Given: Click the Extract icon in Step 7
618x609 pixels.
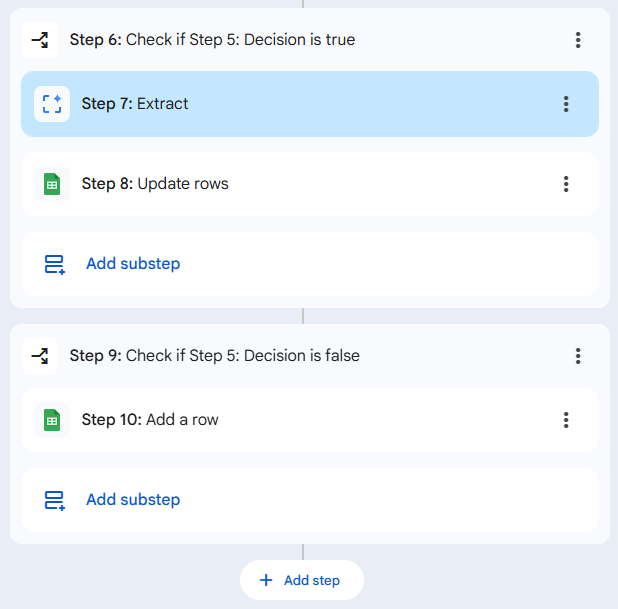Looking at the screenshot, I should point(52,104).
